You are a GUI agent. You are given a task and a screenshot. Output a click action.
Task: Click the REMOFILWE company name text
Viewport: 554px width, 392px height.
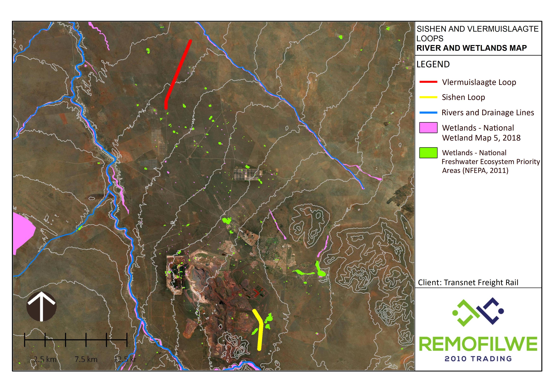[x=478, y=344]
